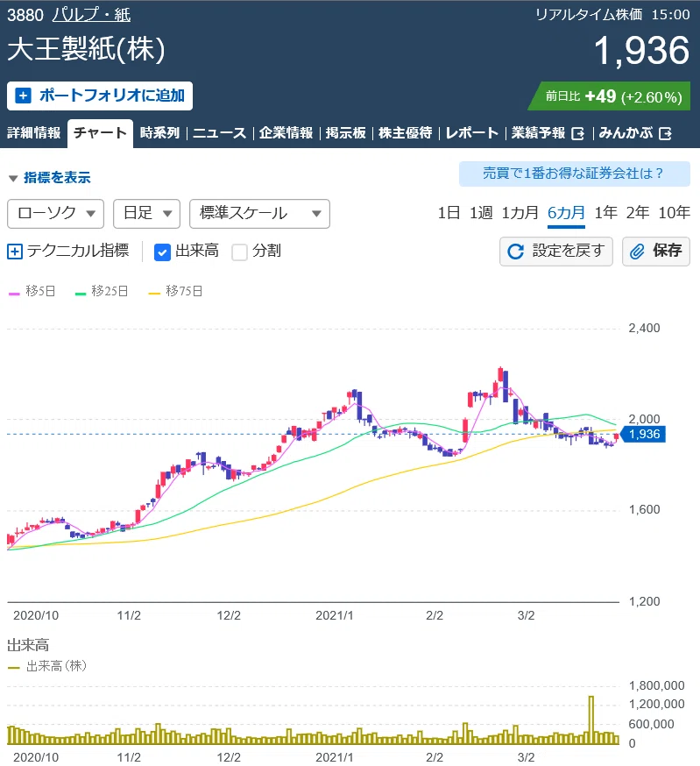
Task: Click the 前日比 +49 (+2.60%) badge
Action: pyautogui.click(x=609, y=96)
